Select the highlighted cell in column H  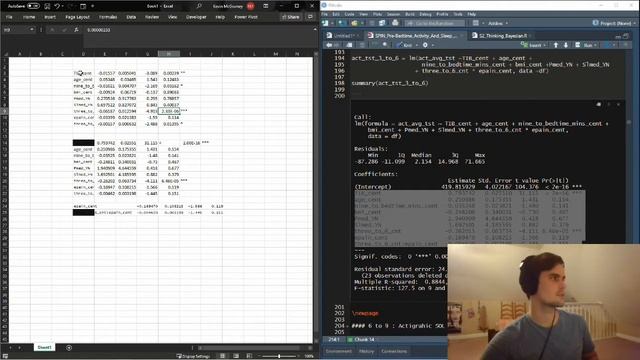[x=169, y=111]
